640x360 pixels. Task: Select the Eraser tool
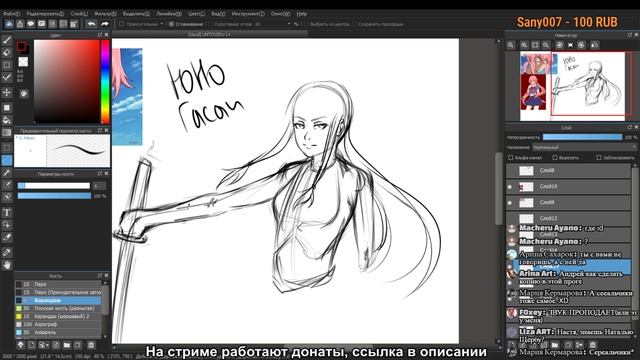click(x=7, y=53)
